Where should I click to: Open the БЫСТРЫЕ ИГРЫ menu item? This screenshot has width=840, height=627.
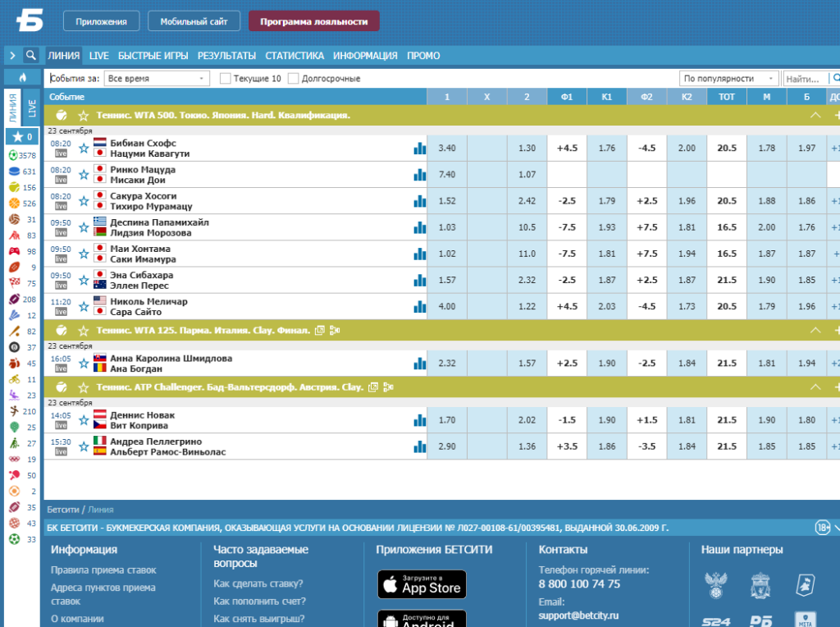coord(153,56)
